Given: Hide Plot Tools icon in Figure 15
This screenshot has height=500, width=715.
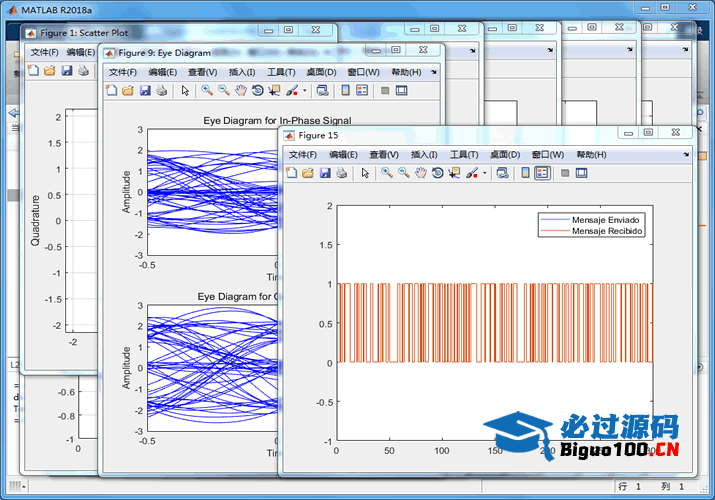Looking at the screenshot, I should 565,173.
